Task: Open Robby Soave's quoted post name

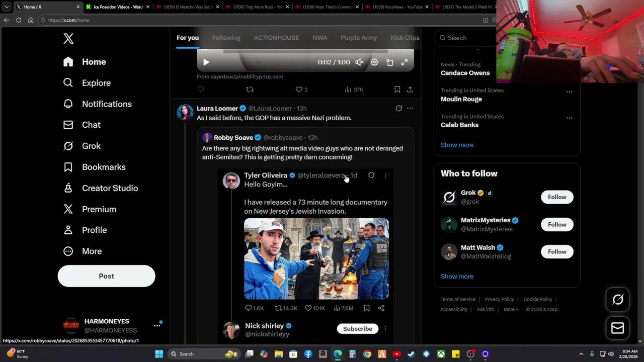Action: pyautogui.click(x=233, y=137)
